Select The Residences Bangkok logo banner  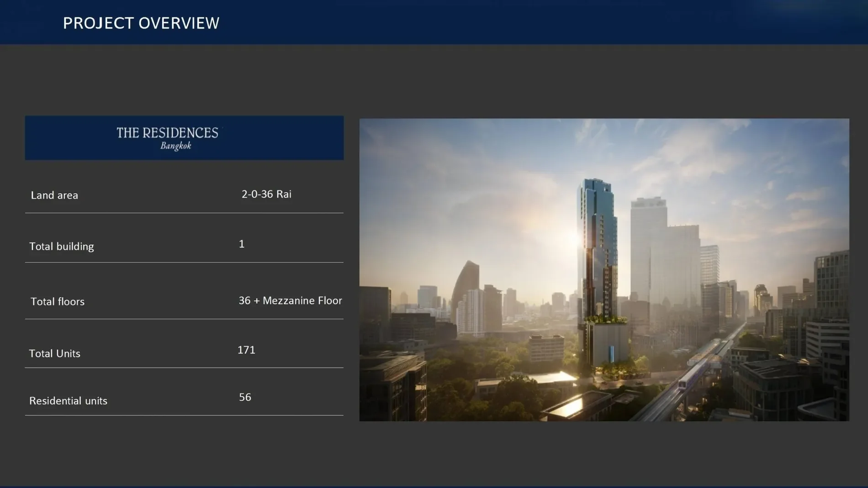click(x=184, y=138)
